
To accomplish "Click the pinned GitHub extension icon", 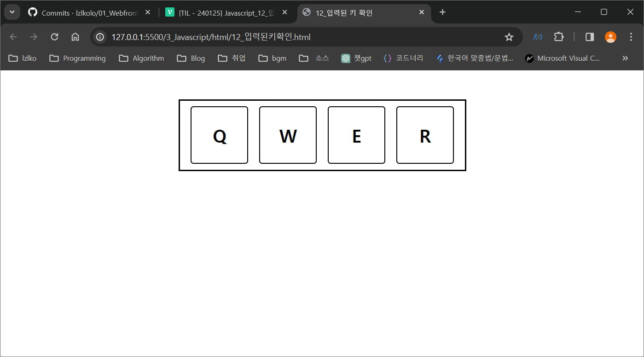I will point(537,37).
